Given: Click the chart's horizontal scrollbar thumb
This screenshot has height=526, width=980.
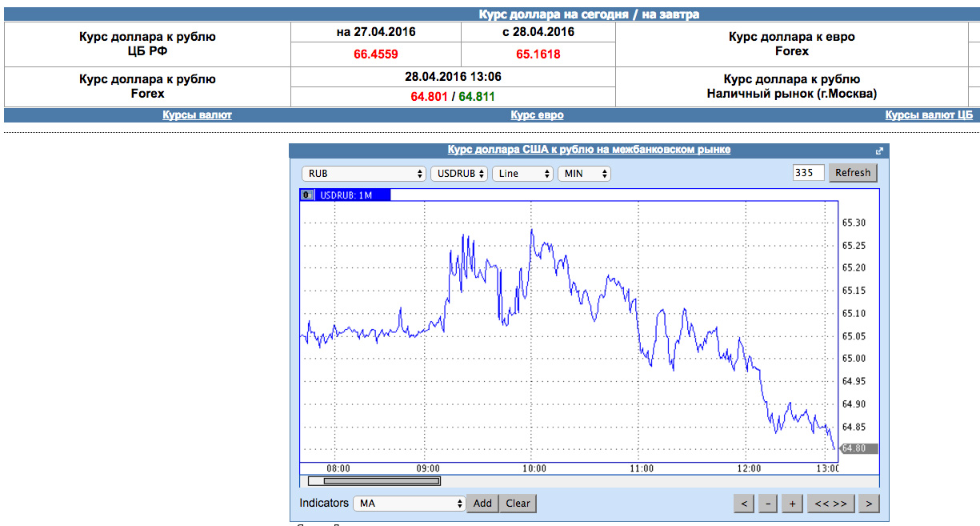Looking at the screenshot, I should (374, 481).
